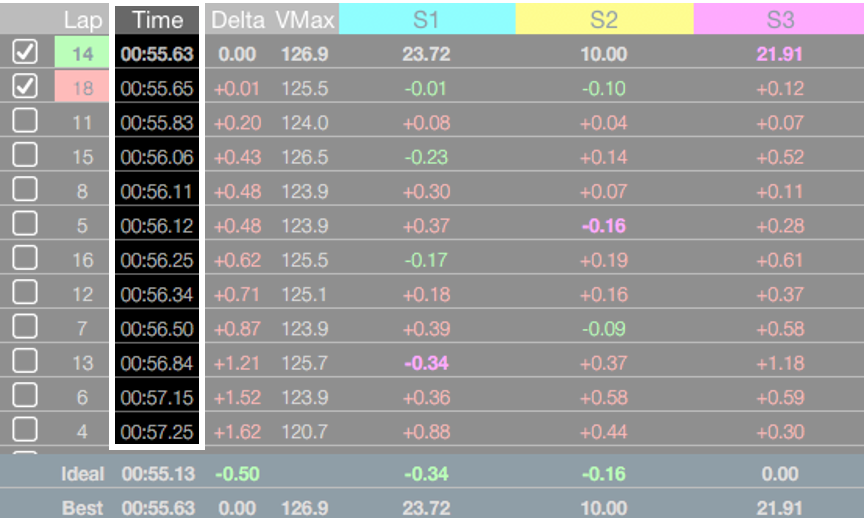Screen dimensions: 864x518
Task: Click lap number 12
Action: tap(82, 294)
